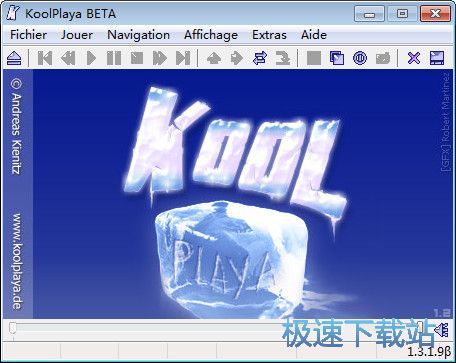Image resolution: width=456 pixels, height=363 pixels.
Task: Jump to previous track
Action: 45,58
